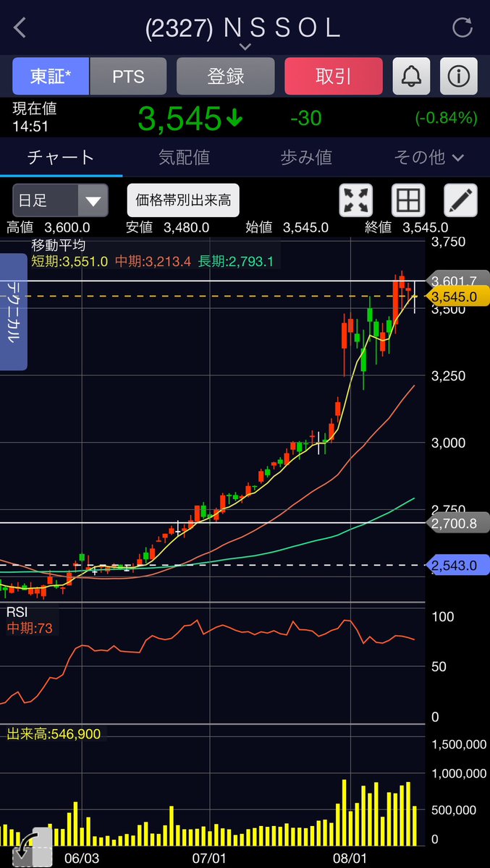Screen dimensions: 490x868
Task: Toggle 価格帯別出来高 display
Action: [x=183, y=200]
